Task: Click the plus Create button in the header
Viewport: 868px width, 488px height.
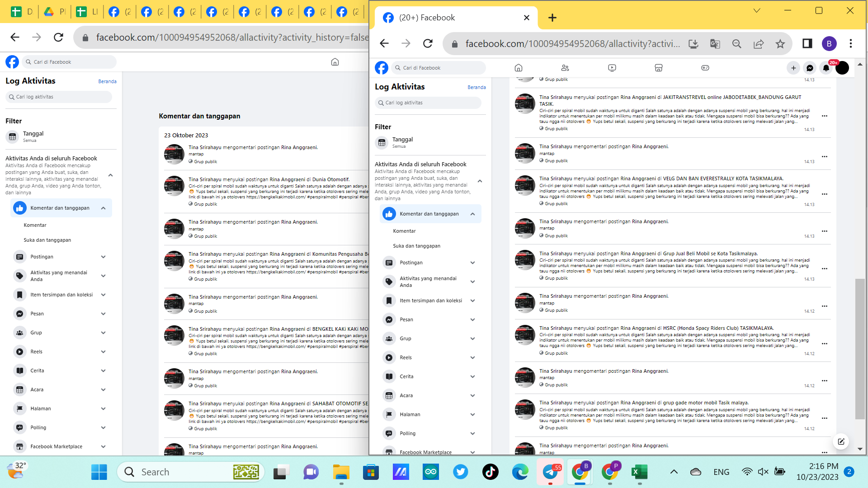Action: click(793, 68)
